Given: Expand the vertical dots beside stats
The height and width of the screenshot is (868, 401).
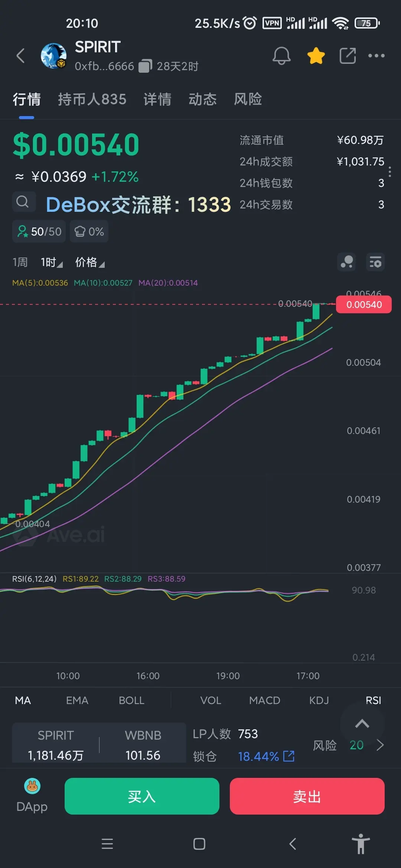Looking at the screenshot, I should (389, 172).
